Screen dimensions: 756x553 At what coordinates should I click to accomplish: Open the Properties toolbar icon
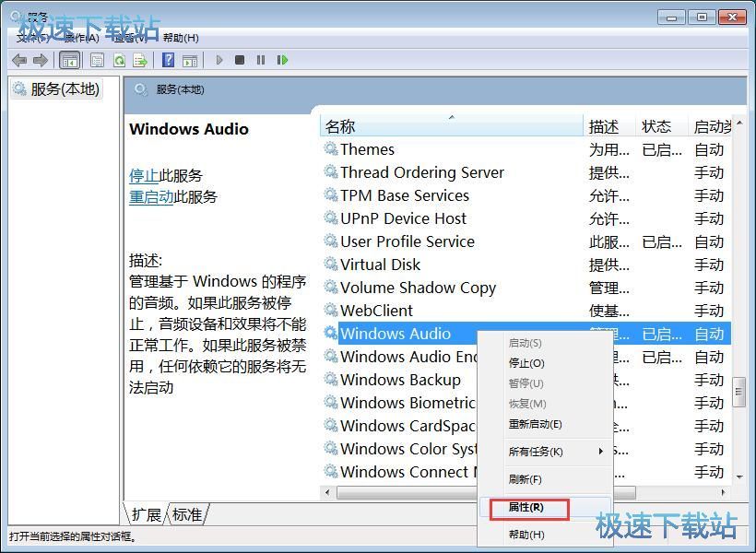tap(98, 60)
